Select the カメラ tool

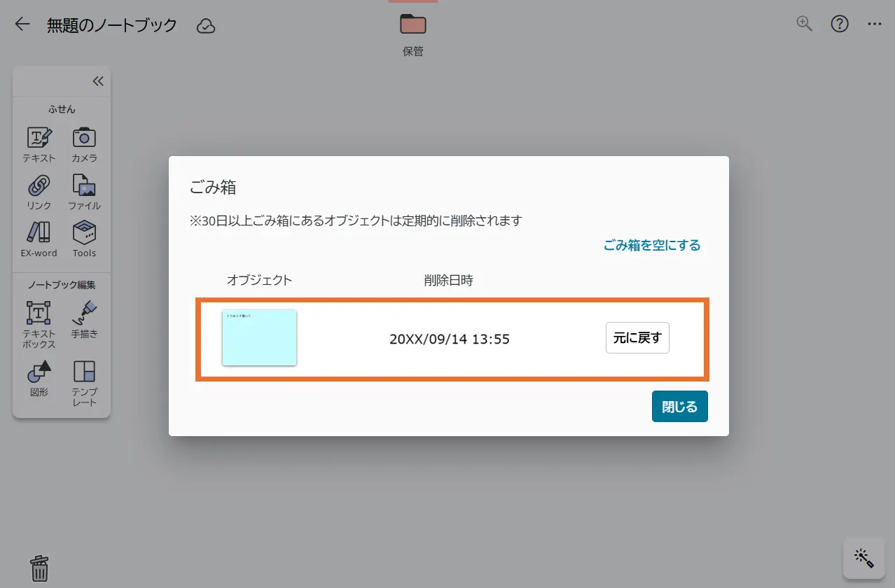coord(84,144)
